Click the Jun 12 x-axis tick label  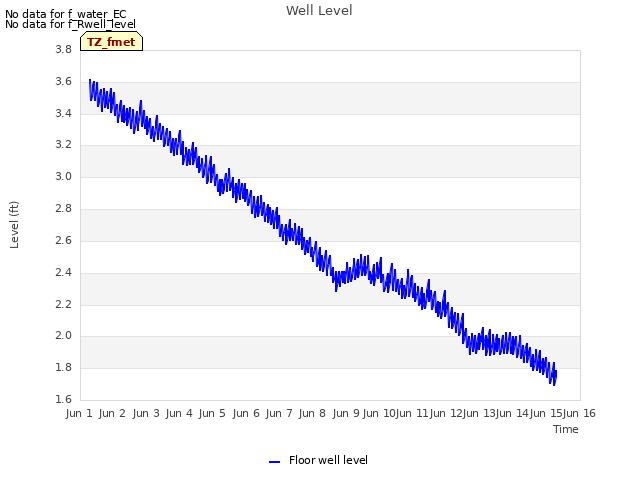(446, 413)
